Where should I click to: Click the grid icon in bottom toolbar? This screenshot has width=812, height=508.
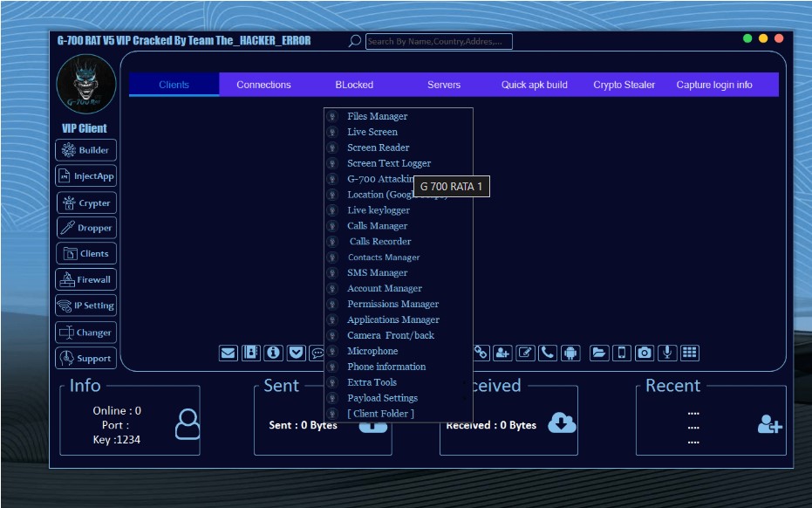(690, 353)
